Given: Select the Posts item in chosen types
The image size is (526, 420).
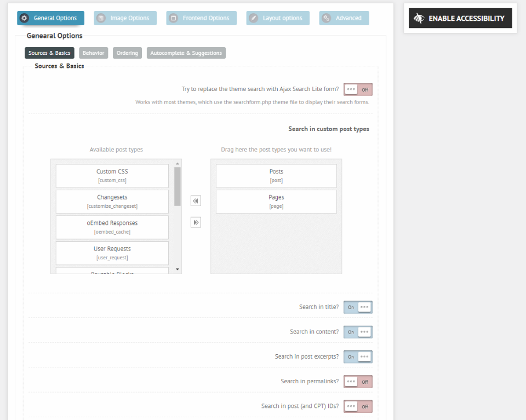Looking at the screenshot, I should (276, 175).
